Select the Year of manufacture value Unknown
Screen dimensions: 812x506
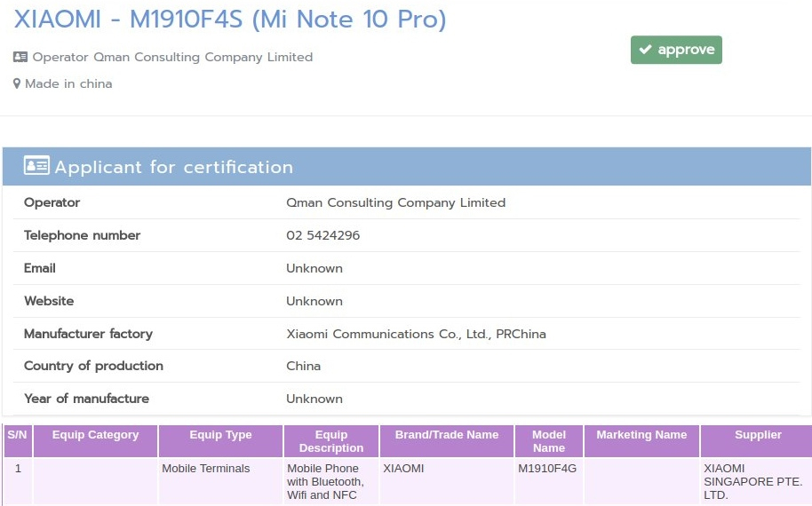click(x=314, y=399)
